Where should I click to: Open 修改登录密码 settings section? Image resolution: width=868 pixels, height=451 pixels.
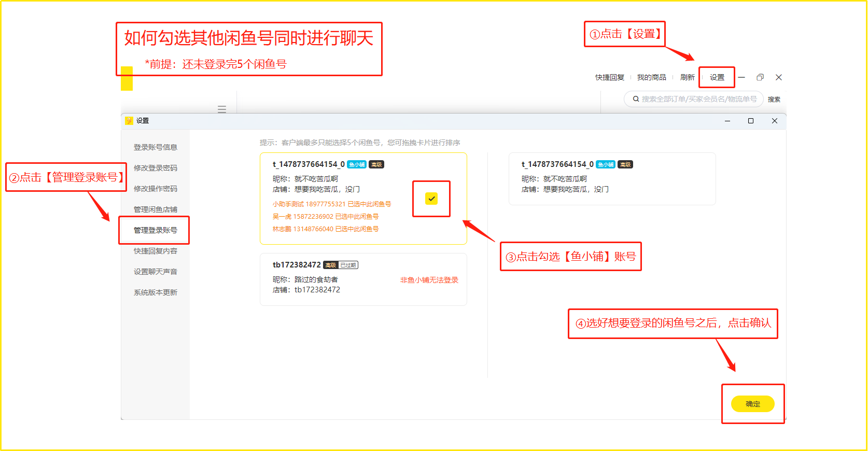pos(156,168)
